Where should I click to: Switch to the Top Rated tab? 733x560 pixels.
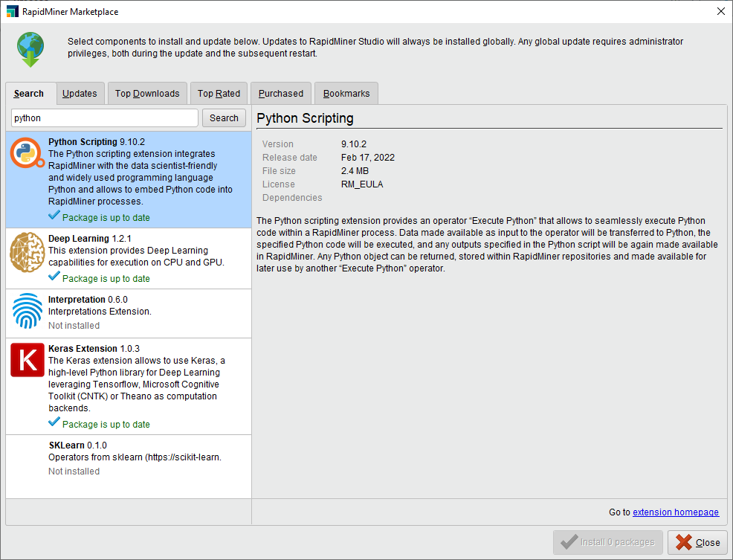(219, 93)
